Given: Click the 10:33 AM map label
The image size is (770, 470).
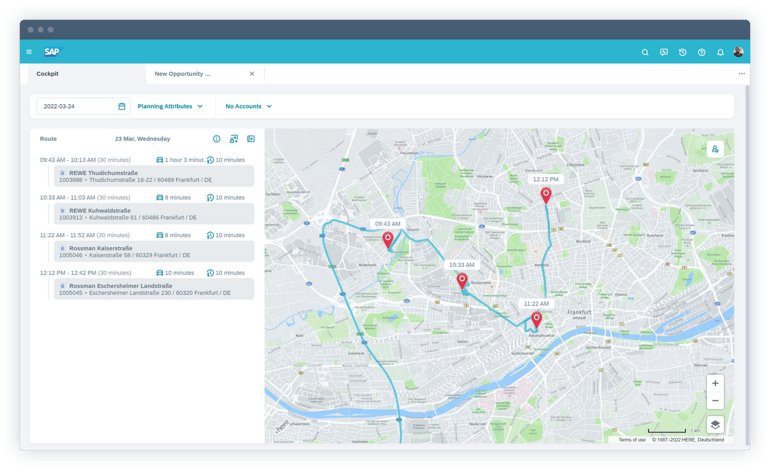Looking at the screenshot, I should 462,265.
